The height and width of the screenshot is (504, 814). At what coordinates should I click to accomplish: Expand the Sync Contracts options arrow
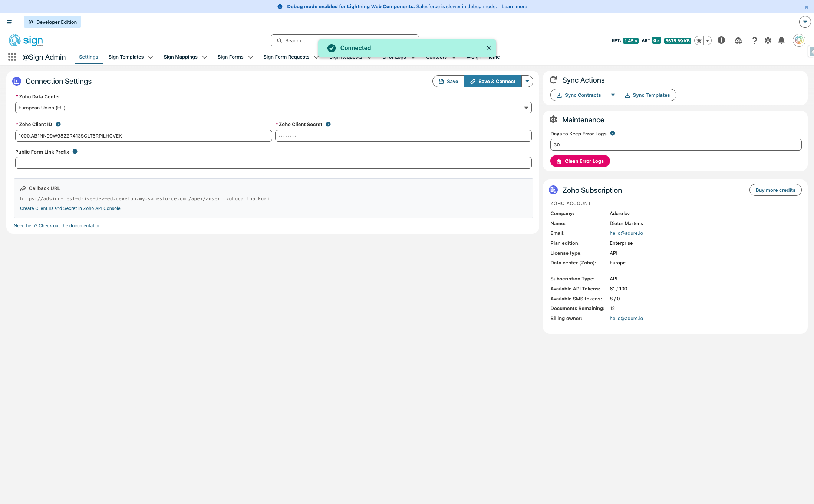(x=613, y=95)
